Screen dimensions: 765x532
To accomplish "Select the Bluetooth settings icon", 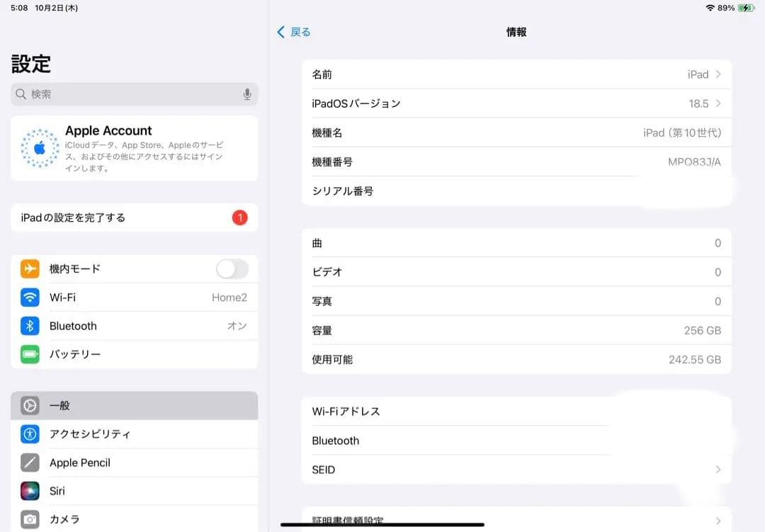I will (x=29, y=325).
